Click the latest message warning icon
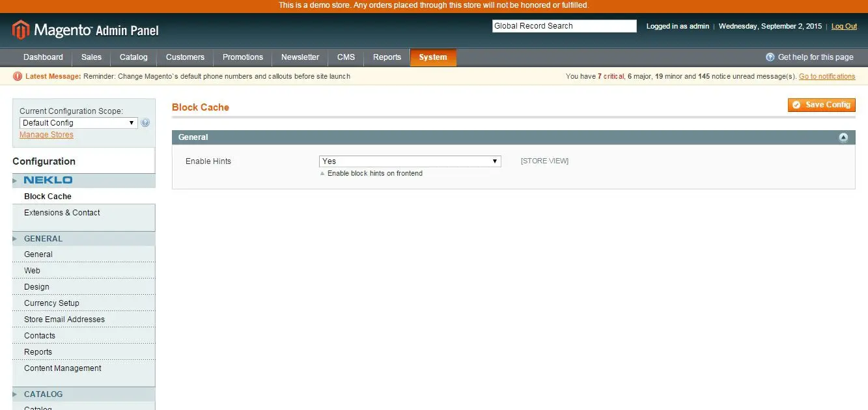This screenshot has height=410, width=868. [x=18, y=76]
